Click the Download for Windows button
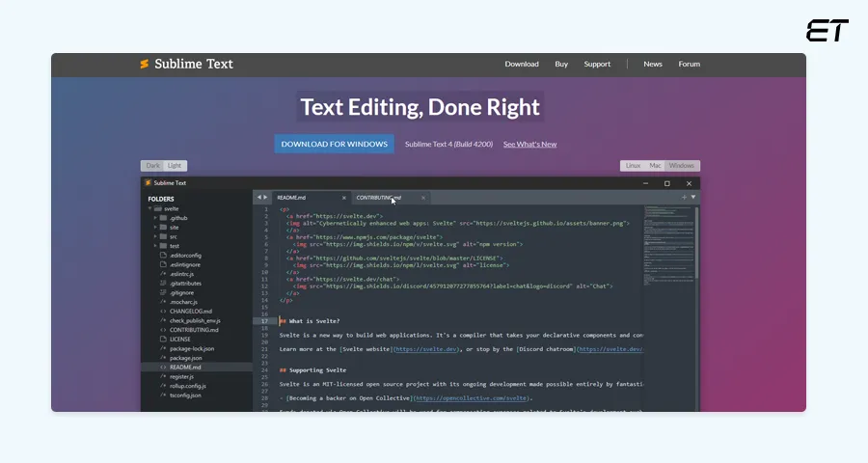This screenshot has height=463, width=868. pyautogui.click(x=335, y=144)
